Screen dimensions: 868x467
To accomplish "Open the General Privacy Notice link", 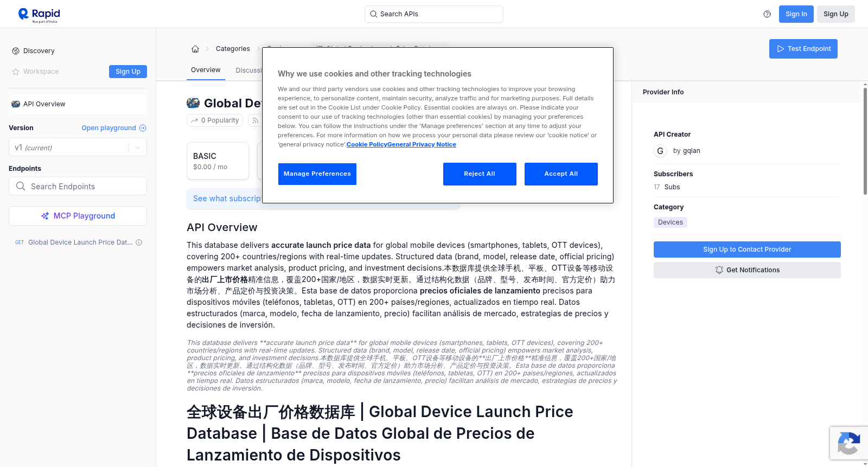I will pyautogui.click(x=422, y=144).
